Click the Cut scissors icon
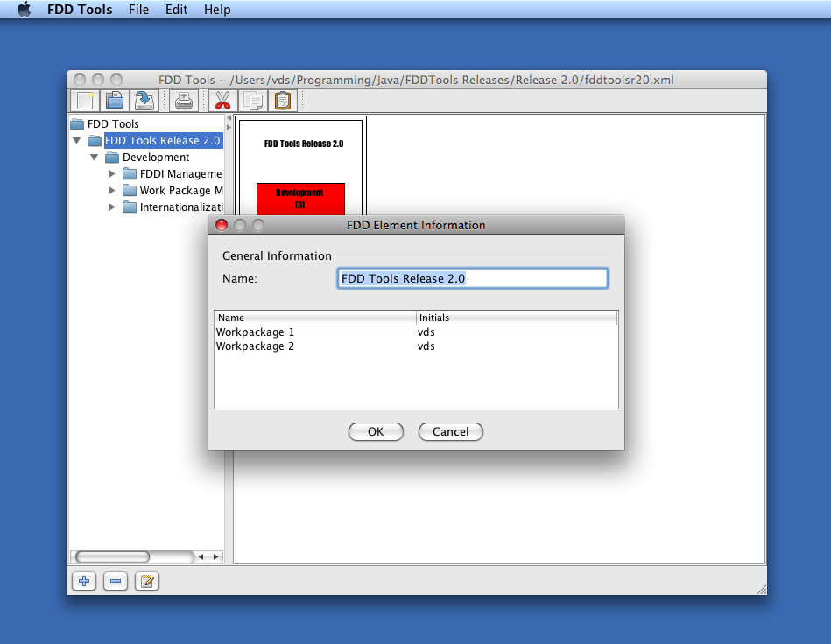 tap(223, 101)
